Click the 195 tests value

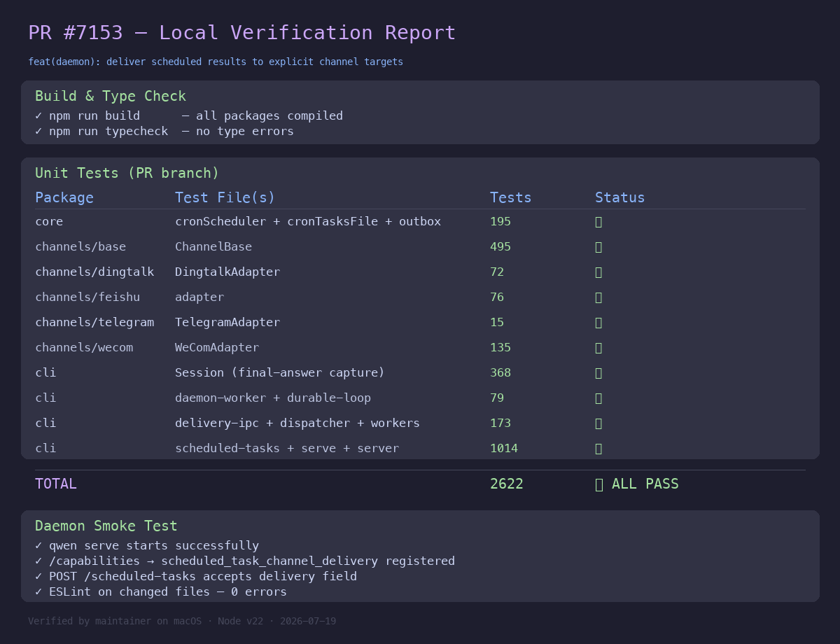coord(500,221)
